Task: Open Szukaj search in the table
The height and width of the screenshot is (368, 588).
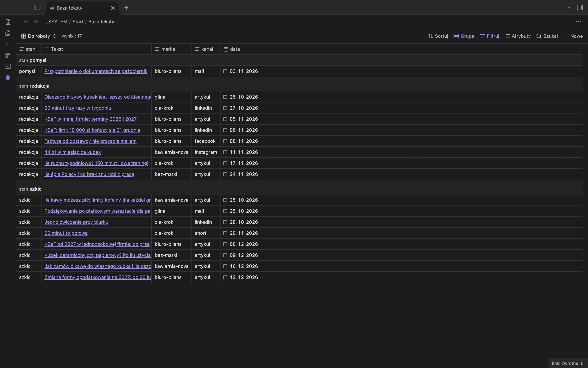Action: click(x=547, y=36)
